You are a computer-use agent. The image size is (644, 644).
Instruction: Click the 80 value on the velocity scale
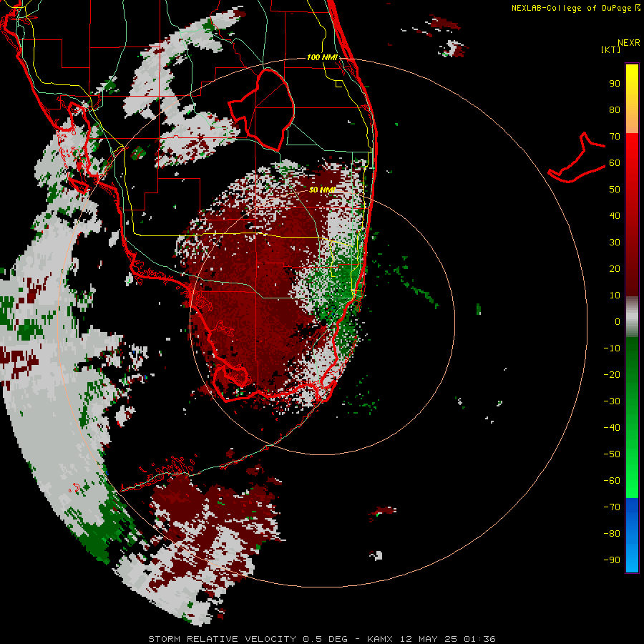tap(615, 110)
